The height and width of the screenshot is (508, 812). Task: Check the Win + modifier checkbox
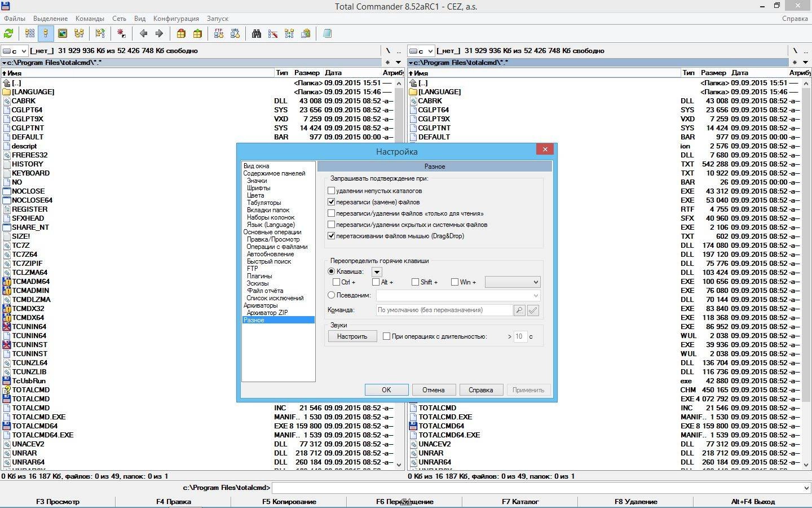coord(454,282)
